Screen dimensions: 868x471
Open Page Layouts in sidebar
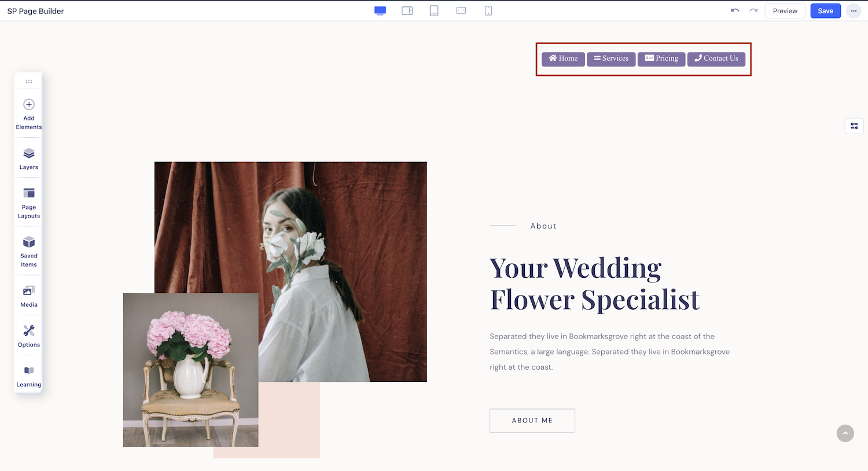point(29,203)
